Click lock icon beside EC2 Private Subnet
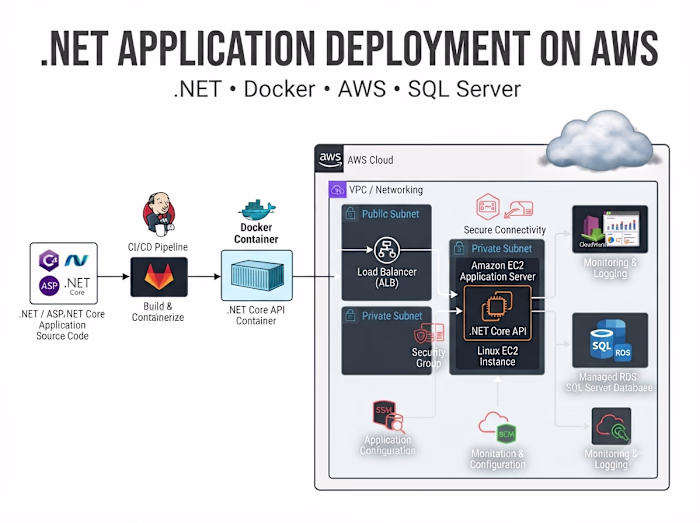Screen dimensions: 700x523 point(459,249)
